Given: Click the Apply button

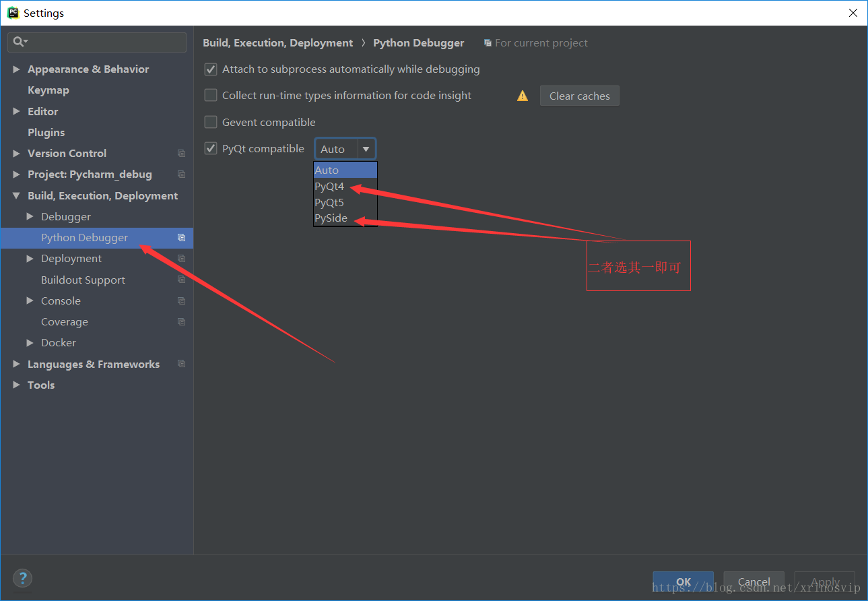Looking at the screenshot, I should point(824,582).
